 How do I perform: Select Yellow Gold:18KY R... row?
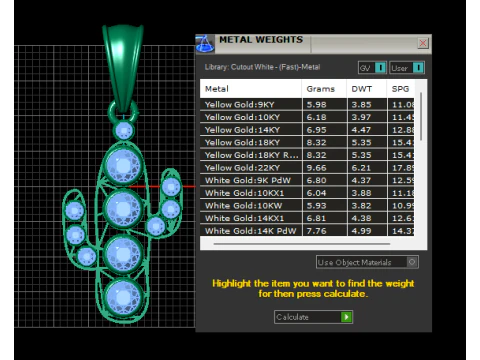pyautogui.click(x=307, y=155)
